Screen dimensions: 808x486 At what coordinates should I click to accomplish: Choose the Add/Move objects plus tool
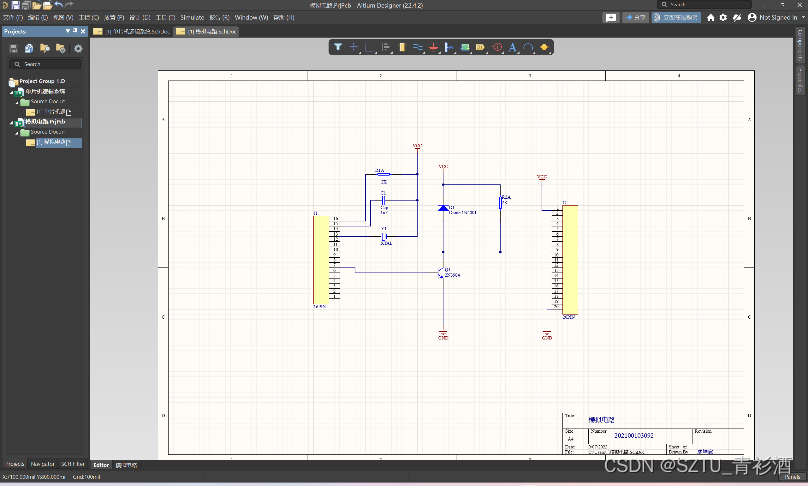[354, 47]
